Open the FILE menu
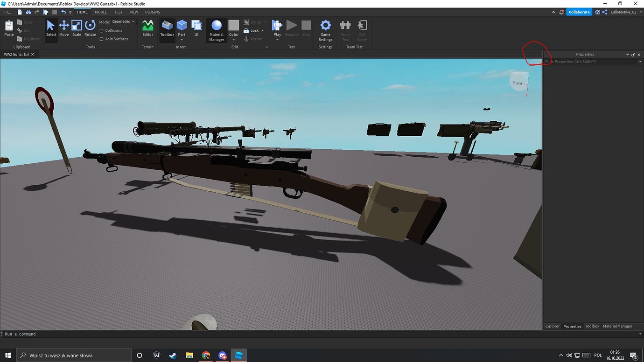This screenshot has height=362, width=644. tap(8, 12)
